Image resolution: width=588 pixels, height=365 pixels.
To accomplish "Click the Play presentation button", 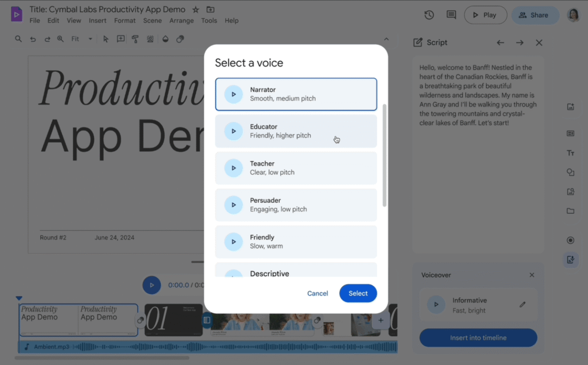I will (x=485, y=15).
